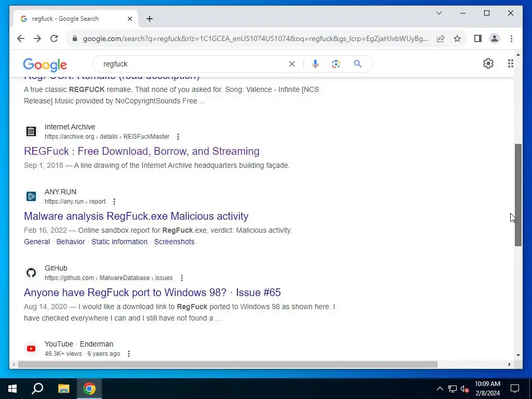532x399 pixels.
Task: Open taskbar clock and date
Action: (487, 389)
